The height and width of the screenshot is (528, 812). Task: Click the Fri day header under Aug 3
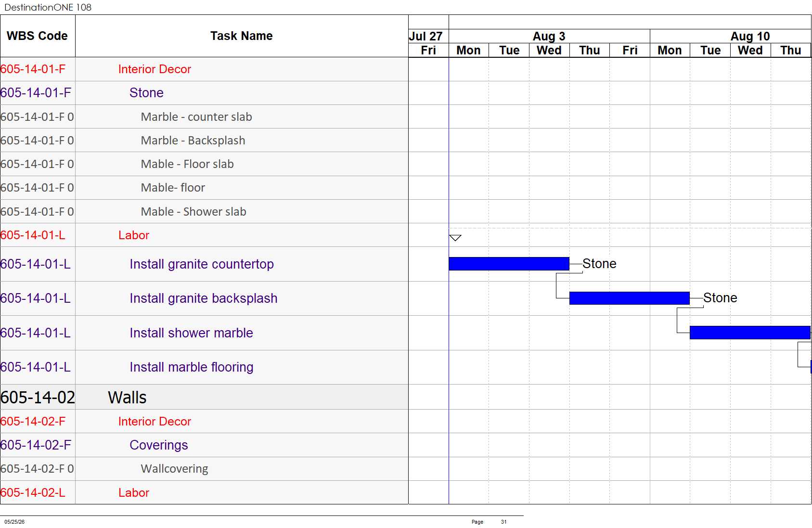630,50
